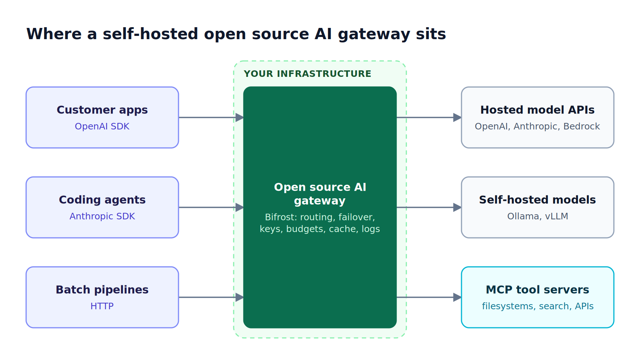This screenshot has width=640, height=364.
Task: Click the "Open source AI gateway" heading
Action: point(320,194)
